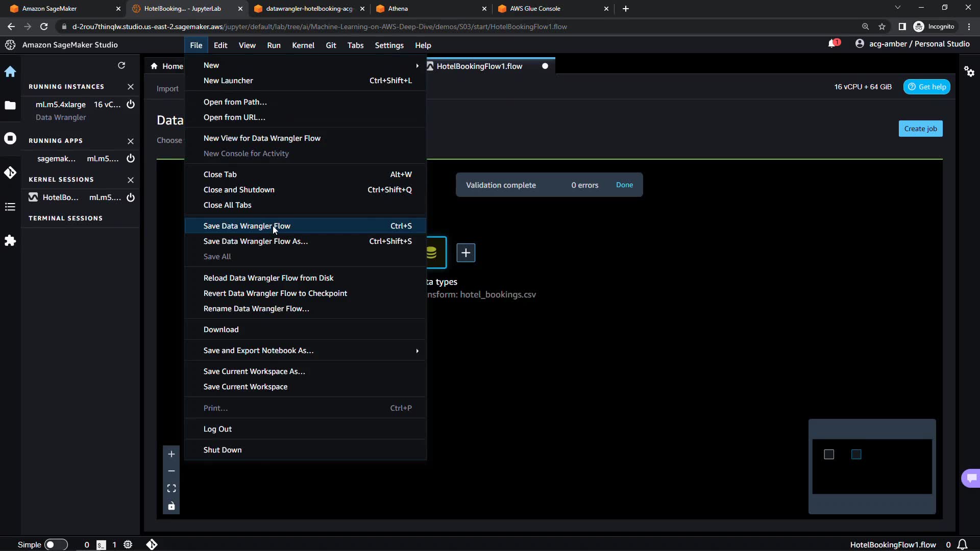Fit the flow view to screen

[x=171, y=488]
